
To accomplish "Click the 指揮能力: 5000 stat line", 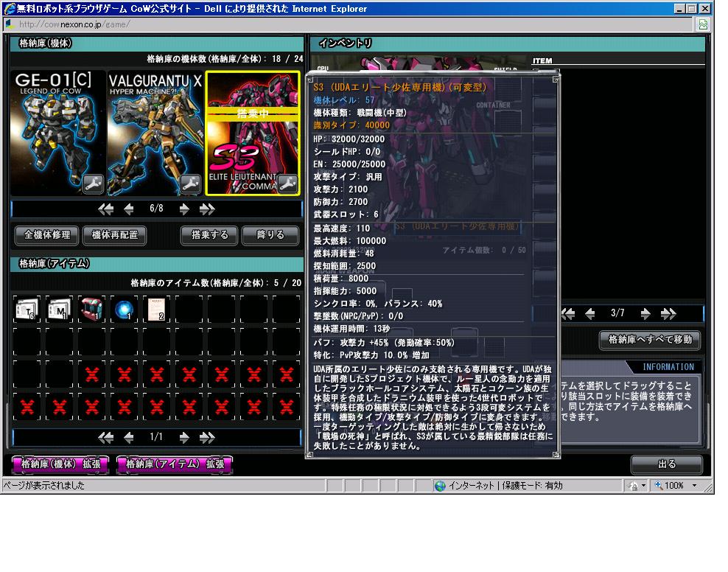I will point(345,291).
